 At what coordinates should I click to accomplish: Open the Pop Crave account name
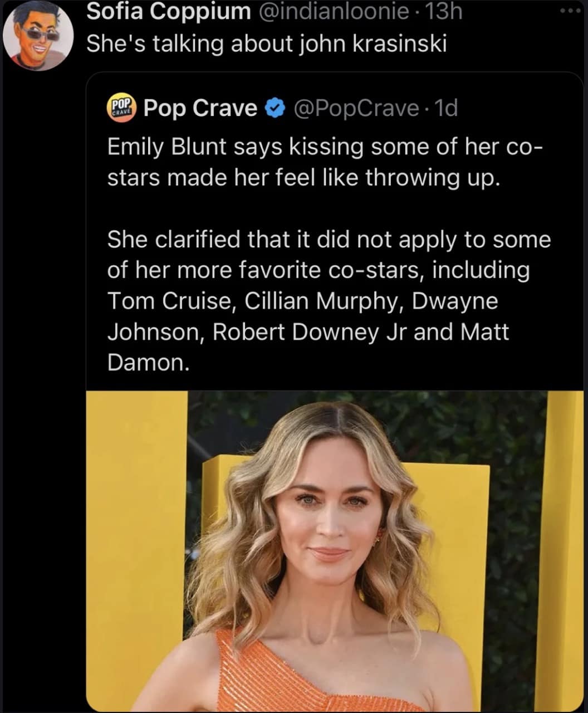[x=200, y=108]
